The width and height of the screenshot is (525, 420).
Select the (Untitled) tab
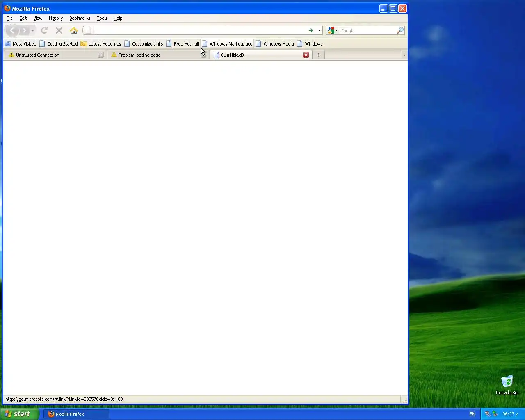pos(260,55)
